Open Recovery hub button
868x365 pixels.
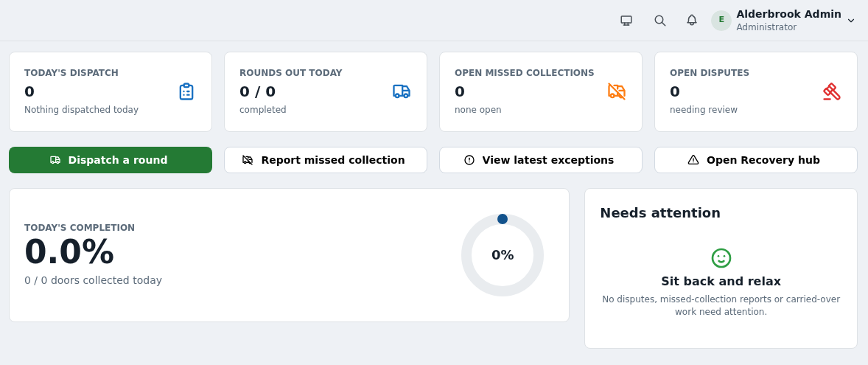tap(755, 160)
